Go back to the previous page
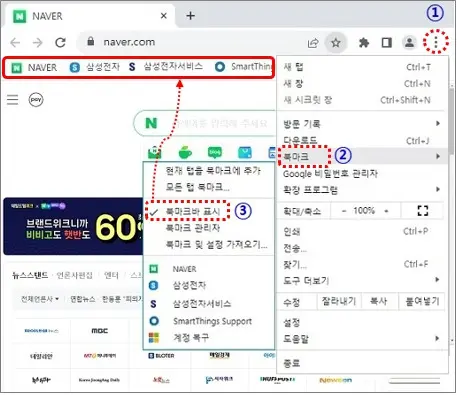Image resolution: width=457 pixels, height=395 pixels. pyautogui.click(x=15, y=42)
